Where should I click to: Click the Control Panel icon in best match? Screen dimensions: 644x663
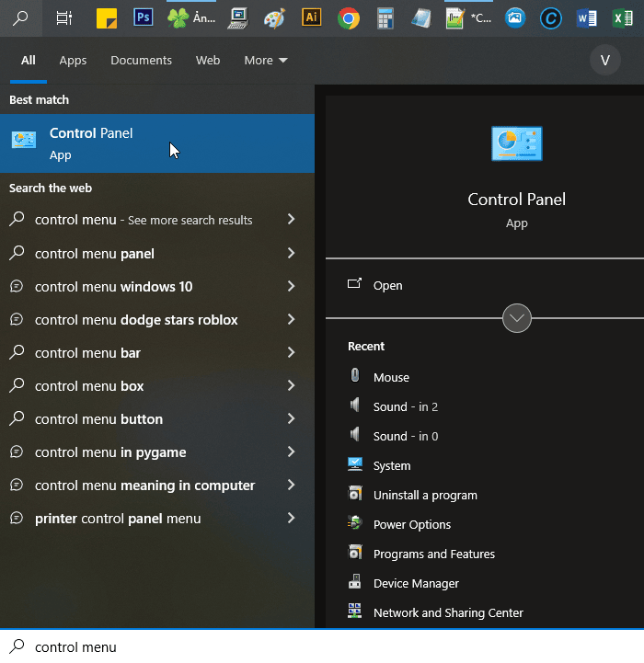tap(24, 140)
